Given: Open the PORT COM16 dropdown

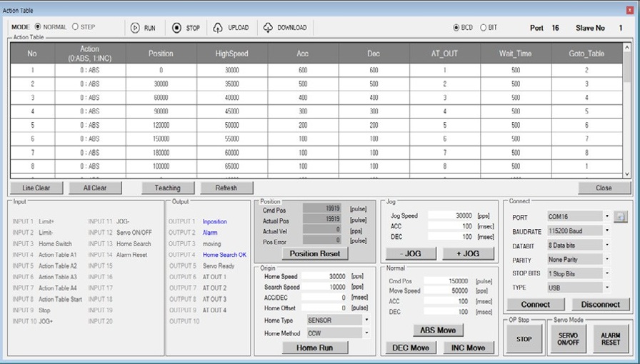Looking at the screenshot, I should 607,216.
